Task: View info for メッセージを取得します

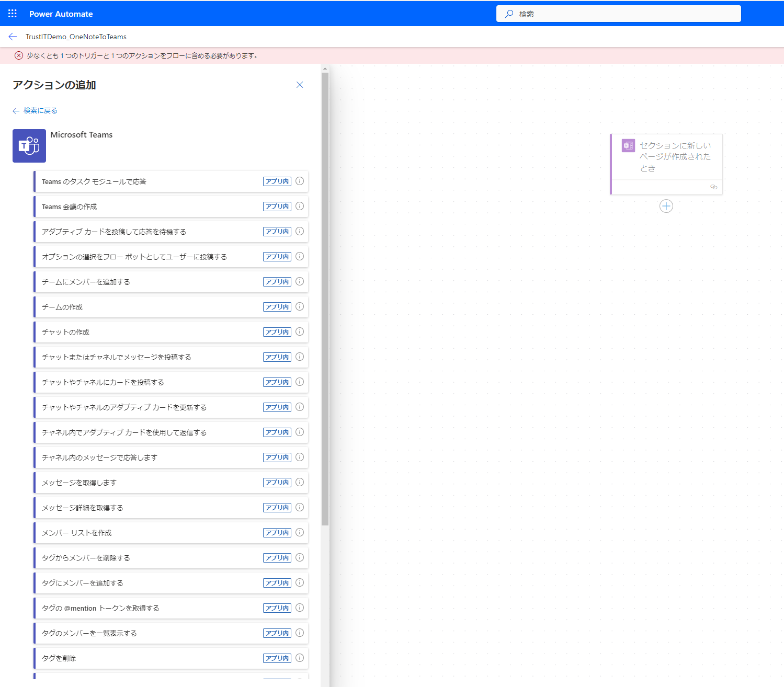Action: point(300,483)
